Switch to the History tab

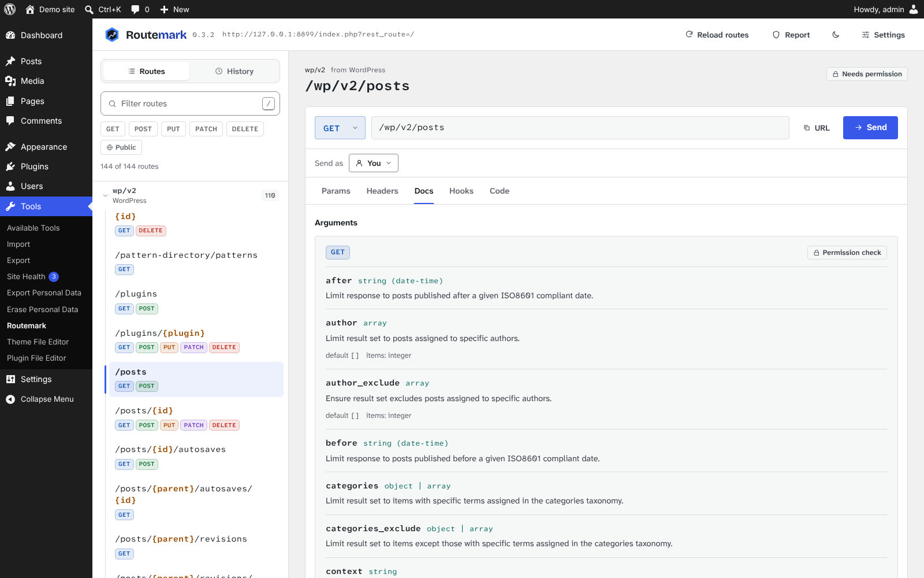coord(234,71)
